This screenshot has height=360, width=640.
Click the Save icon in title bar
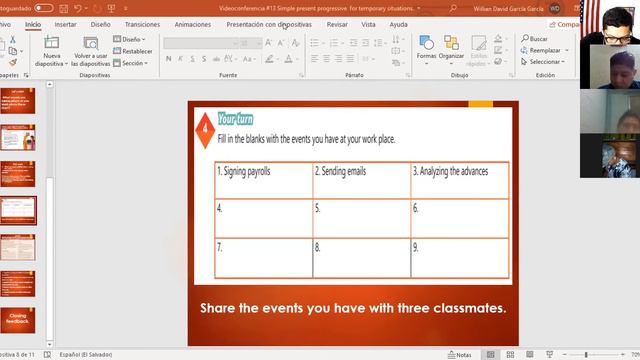64,8
